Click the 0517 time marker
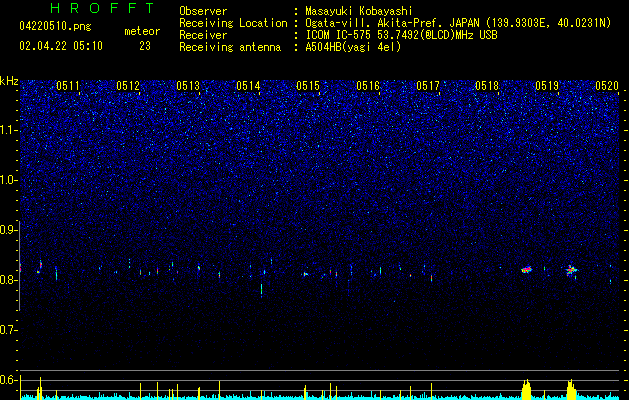This screenshot has width=629, height=400. coord(428,85)
